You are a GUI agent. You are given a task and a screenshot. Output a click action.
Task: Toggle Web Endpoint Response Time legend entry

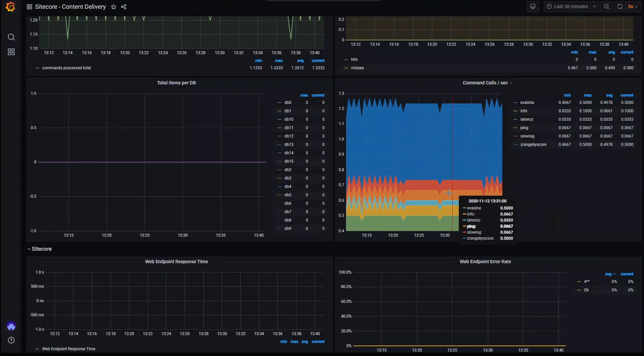pos(69,349)
